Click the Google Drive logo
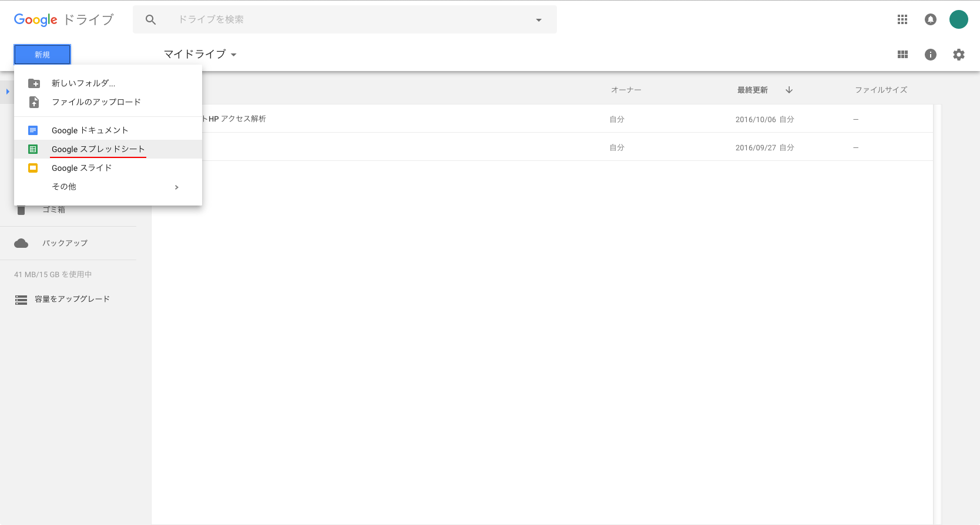This screenshot has width=980, height=525. pyautogui.click(x=63, y=19)
